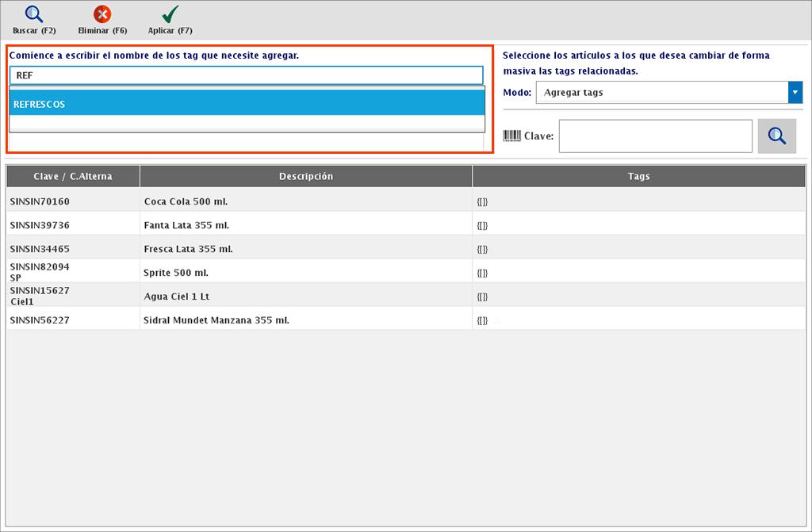
Task: Click the Aplicar (F7) green checkmark icon
Action: point(170,14)
